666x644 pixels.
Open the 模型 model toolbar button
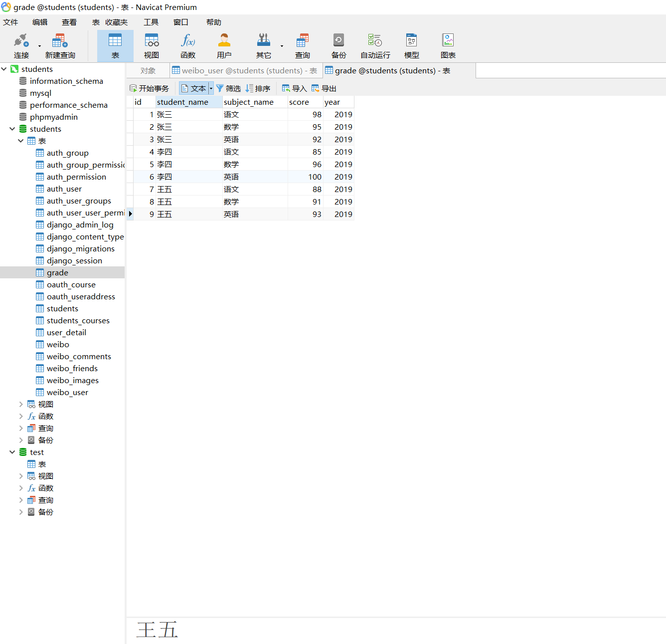[x=412, y=46]
